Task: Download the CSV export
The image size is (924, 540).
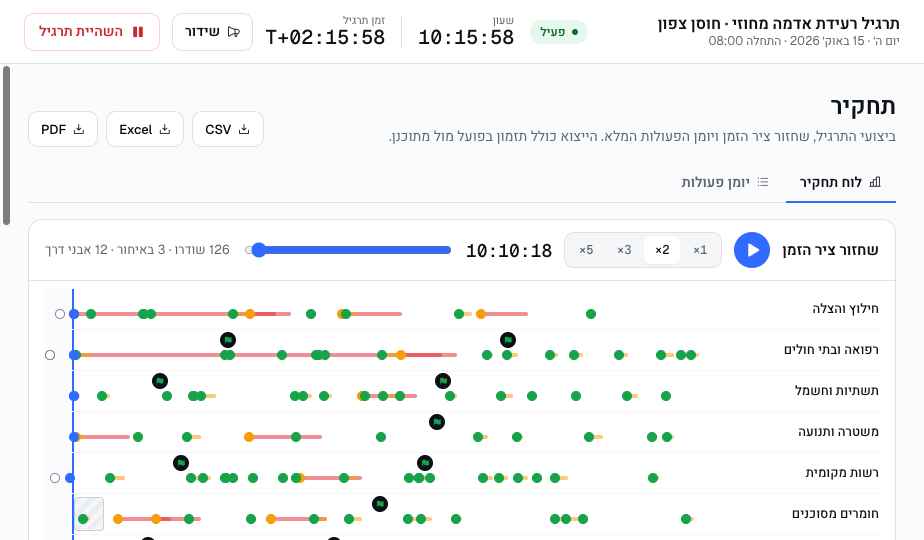Action: click(227, 129)
